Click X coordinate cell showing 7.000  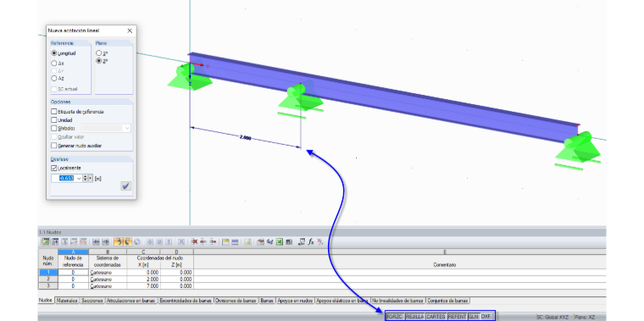[143, 285]
